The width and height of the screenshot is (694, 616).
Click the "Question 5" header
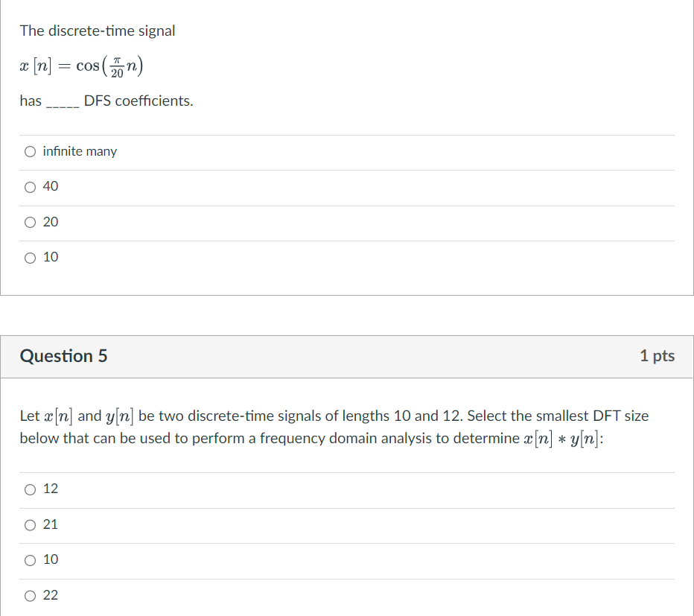pyautogui.click(x=63, y=356)
